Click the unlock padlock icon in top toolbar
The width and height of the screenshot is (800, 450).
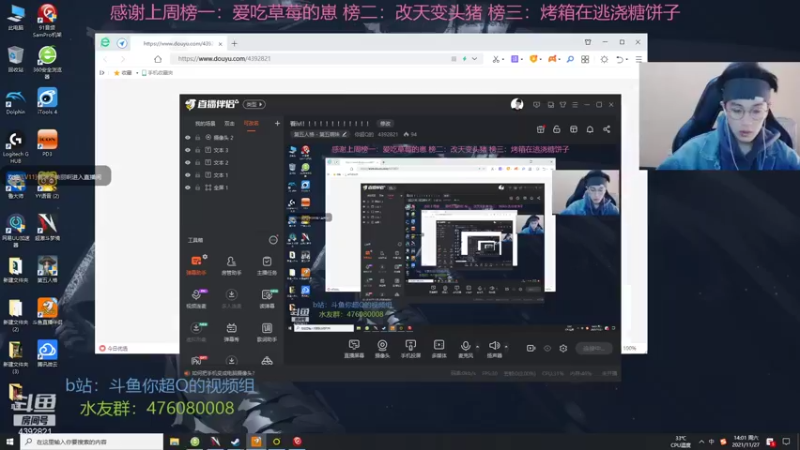pos(557,129)
